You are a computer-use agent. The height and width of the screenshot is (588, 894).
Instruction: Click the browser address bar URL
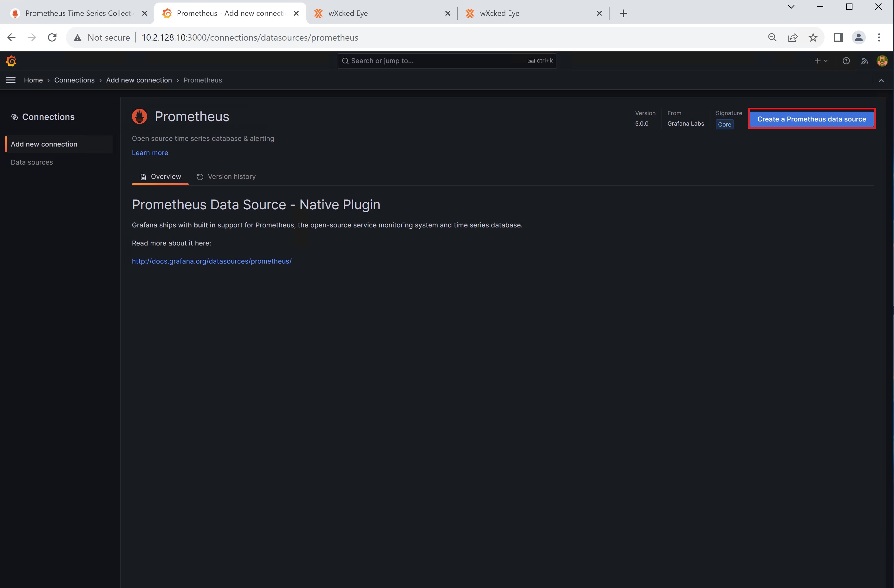[x=250, y=37]
